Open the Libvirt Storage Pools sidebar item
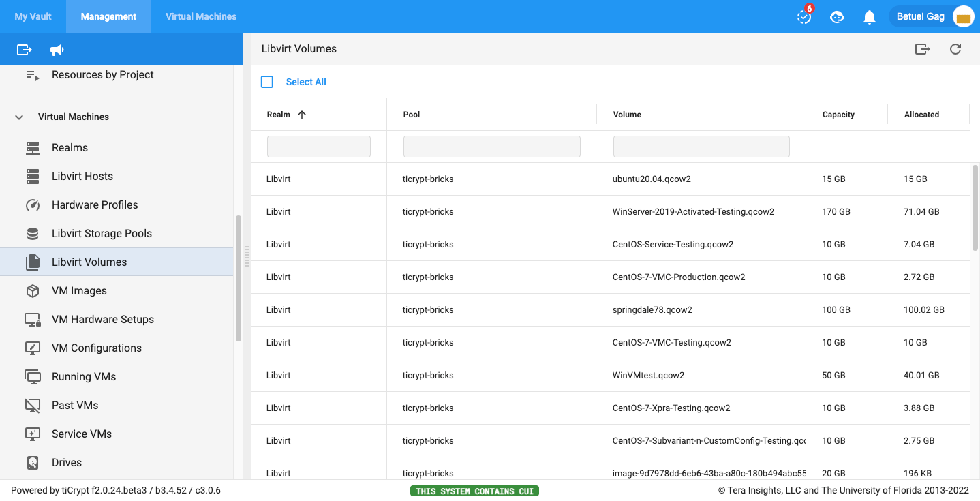This screenshot has height=501, width=980. [102, 233]
